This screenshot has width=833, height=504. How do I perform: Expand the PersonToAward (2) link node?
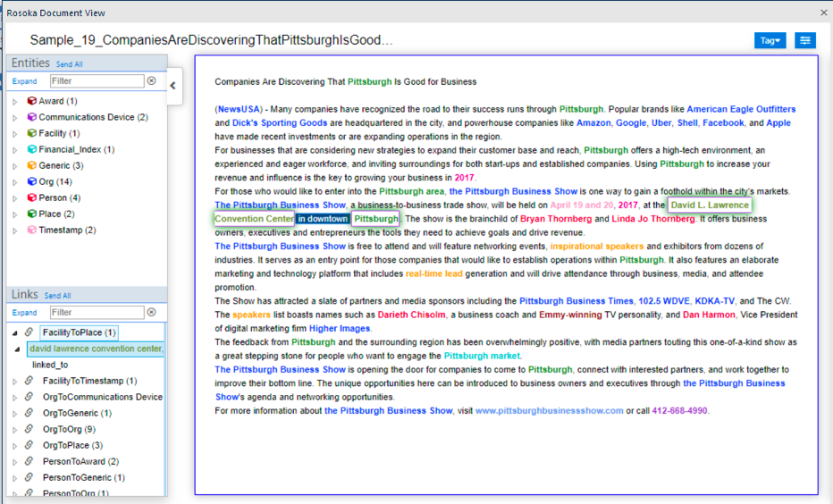coord(15,462)
